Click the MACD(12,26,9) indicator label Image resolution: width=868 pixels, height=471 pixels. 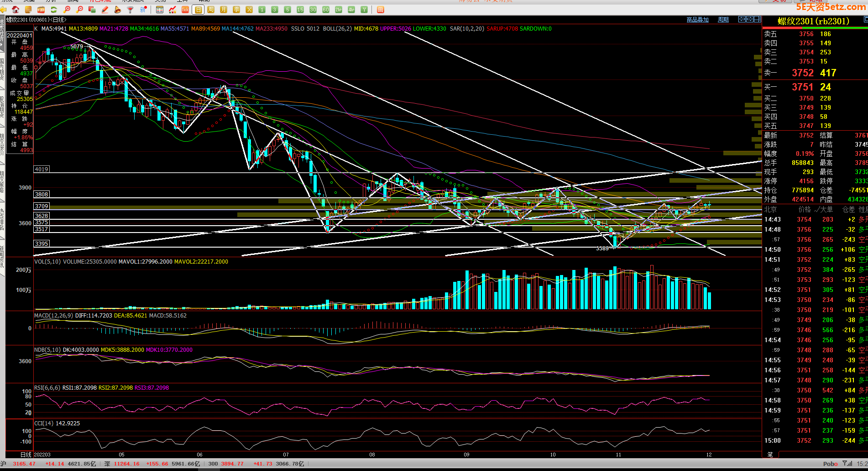pyautogui.click(x=54, y=316)
